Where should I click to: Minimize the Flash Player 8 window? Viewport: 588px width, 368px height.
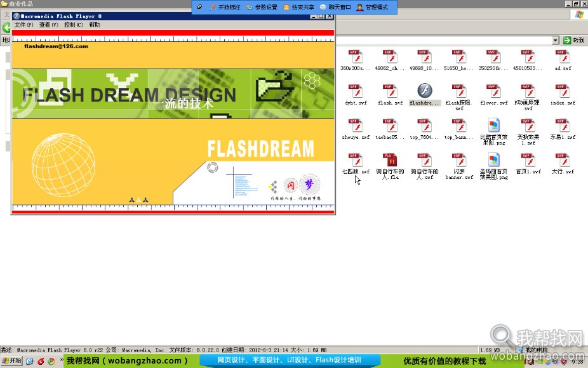tap(314, 16)
